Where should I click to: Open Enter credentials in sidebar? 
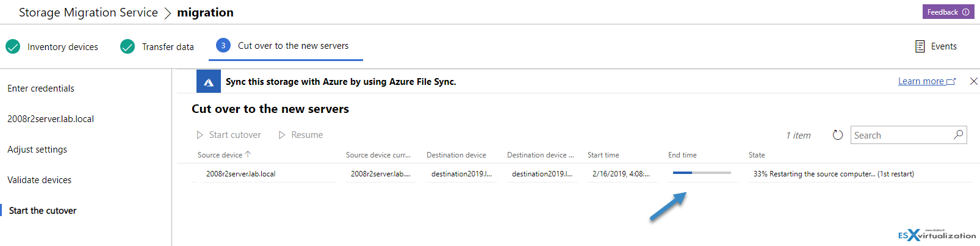tap(41, 89)
